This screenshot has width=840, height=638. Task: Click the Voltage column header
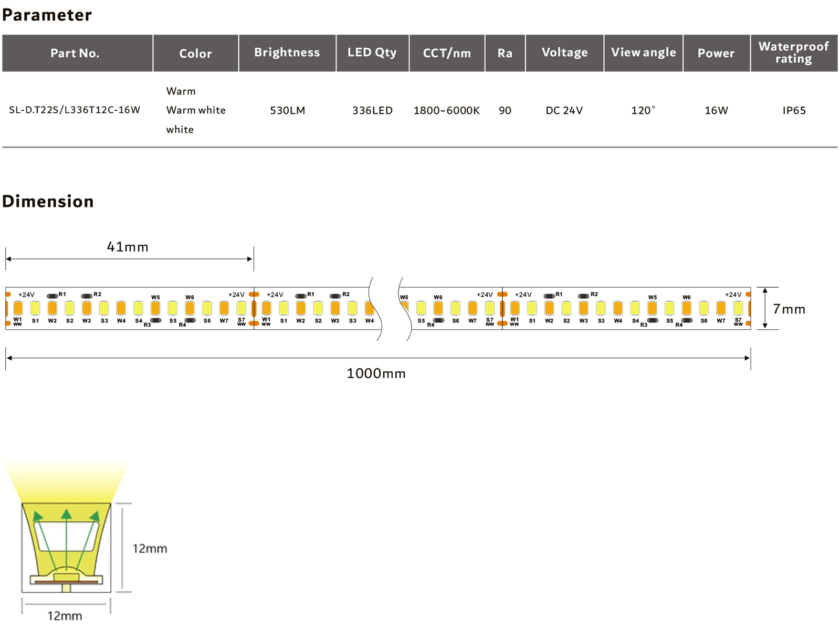coord(564,53)
